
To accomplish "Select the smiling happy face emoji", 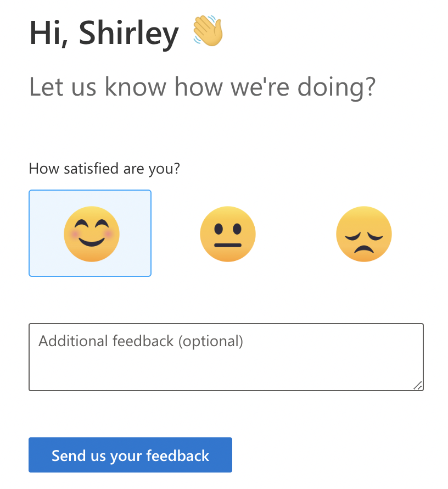I will [x=91, y=234].
